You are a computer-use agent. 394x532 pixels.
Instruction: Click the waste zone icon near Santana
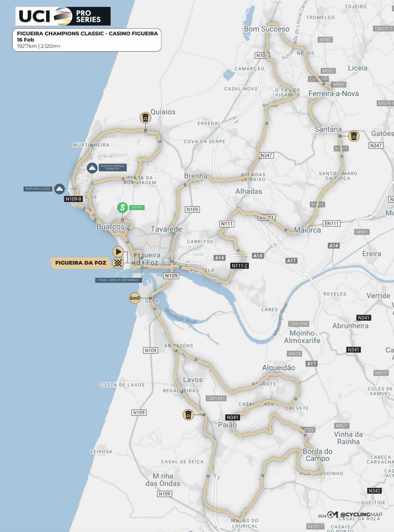click(x=354, y=136)
